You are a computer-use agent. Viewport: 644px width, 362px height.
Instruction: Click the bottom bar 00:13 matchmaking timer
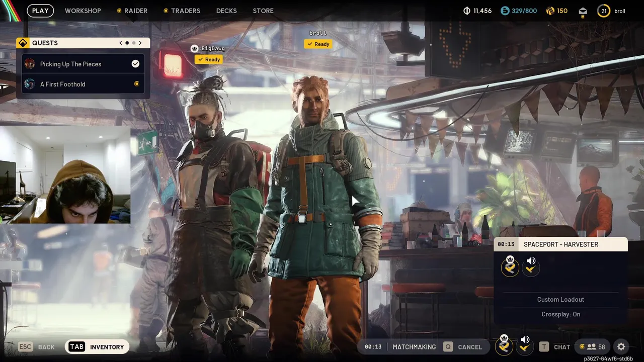[x=373, y=347]
